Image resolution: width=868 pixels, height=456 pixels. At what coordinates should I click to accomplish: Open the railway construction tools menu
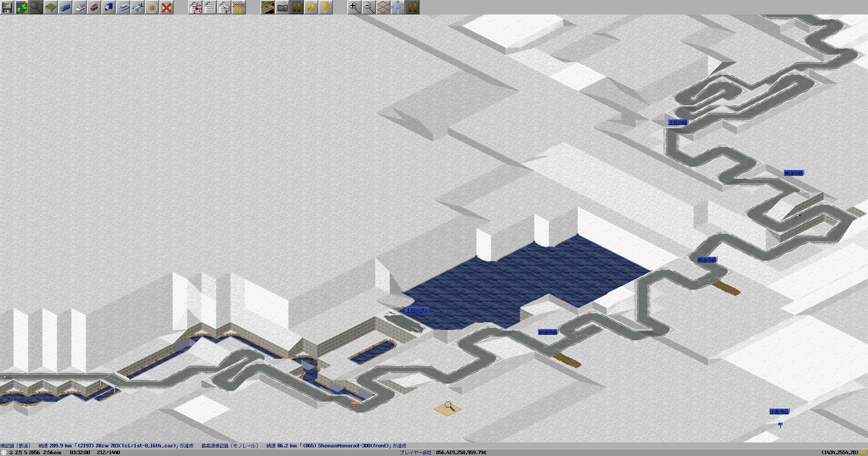coord(65,7)
